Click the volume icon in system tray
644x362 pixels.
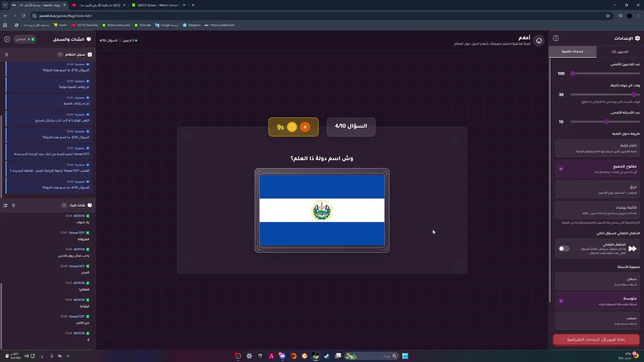(x=26, y=356)
